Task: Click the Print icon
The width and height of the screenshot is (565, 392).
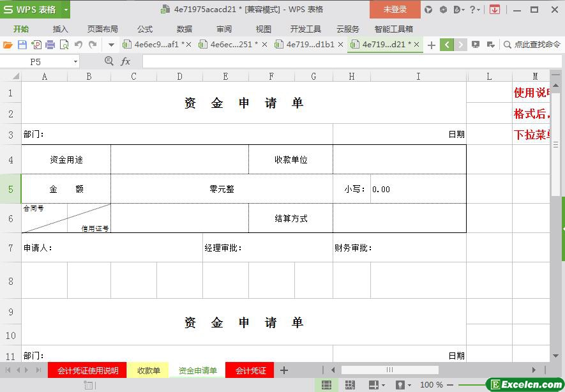Action: click(x=50, y=45)
